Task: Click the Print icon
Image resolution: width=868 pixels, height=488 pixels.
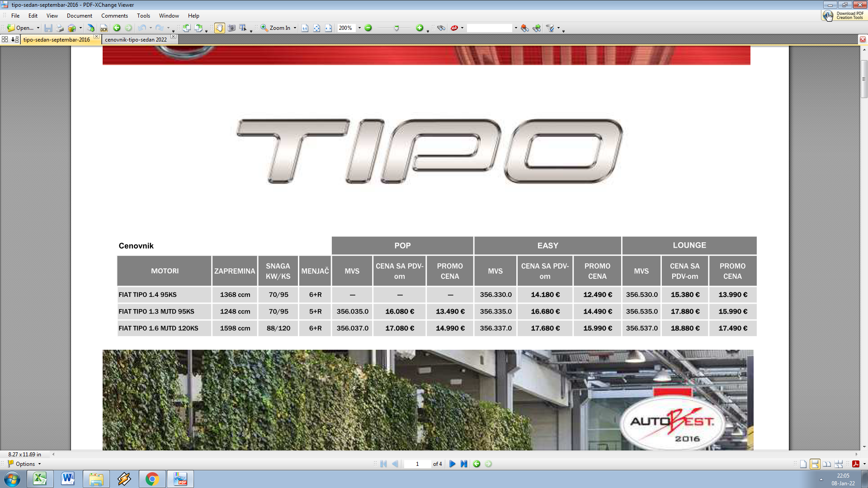Action: [x=60, y=28]
